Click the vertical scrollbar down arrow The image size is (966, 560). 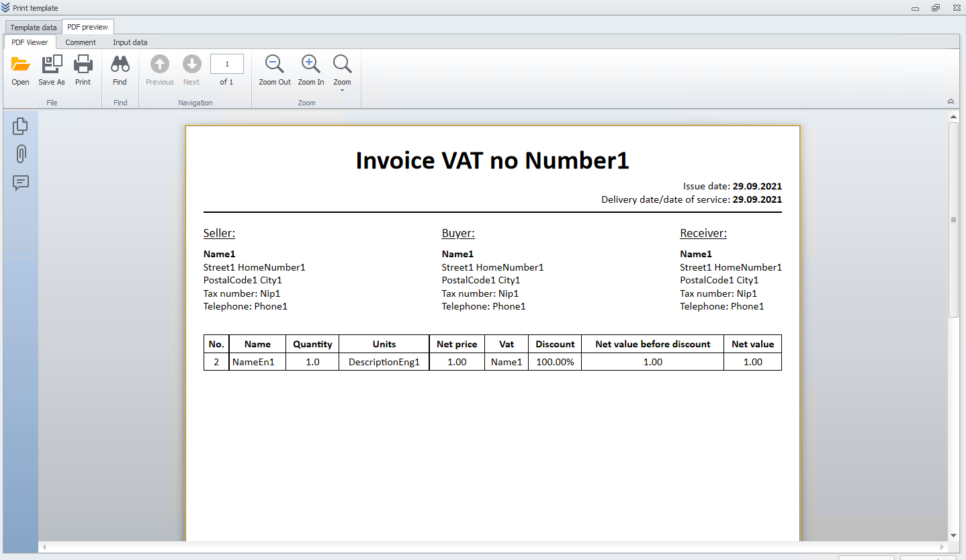[953, 535]
